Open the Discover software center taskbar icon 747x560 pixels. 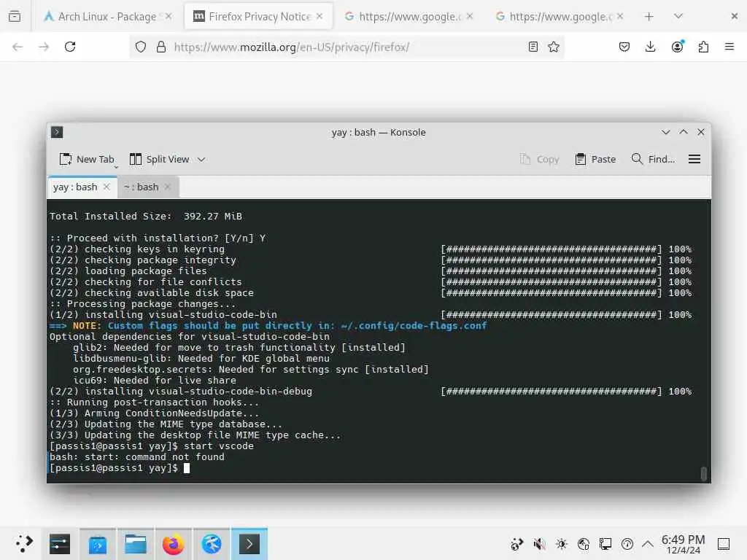point(98,544)
